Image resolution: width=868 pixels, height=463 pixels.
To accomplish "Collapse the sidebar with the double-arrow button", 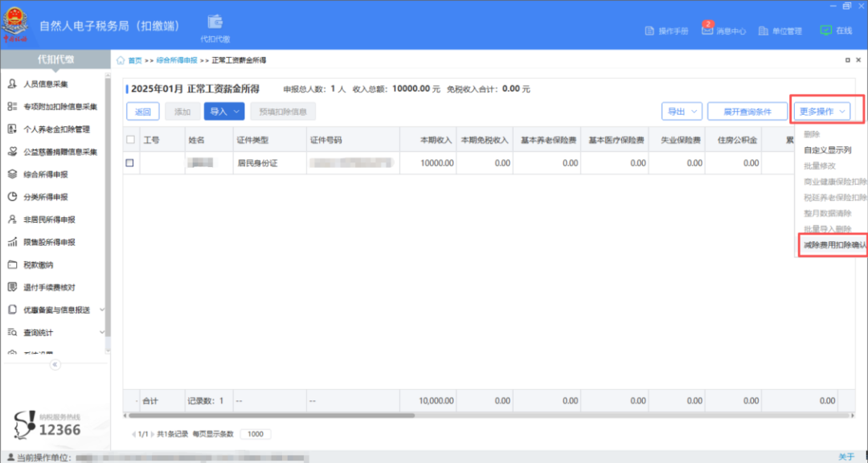I will point(55,364).
